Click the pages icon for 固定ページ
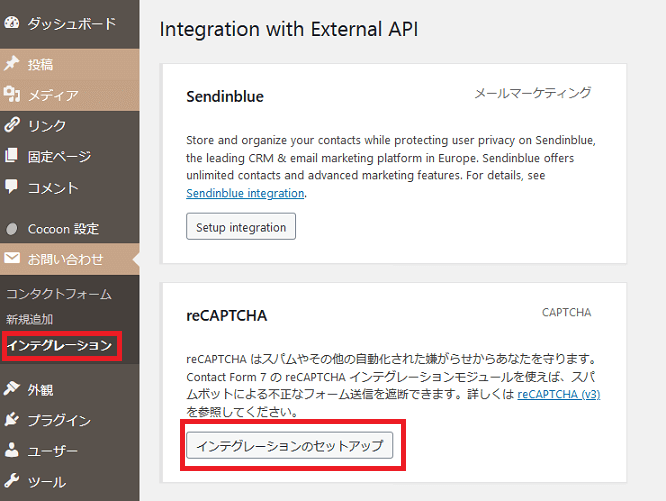 [11, 156]
